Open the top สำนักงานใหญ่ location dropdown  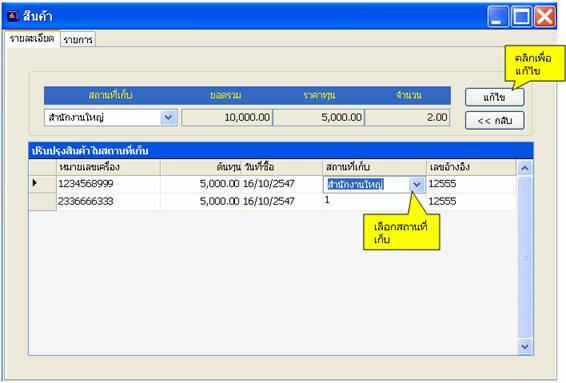(x=168, y=118)
